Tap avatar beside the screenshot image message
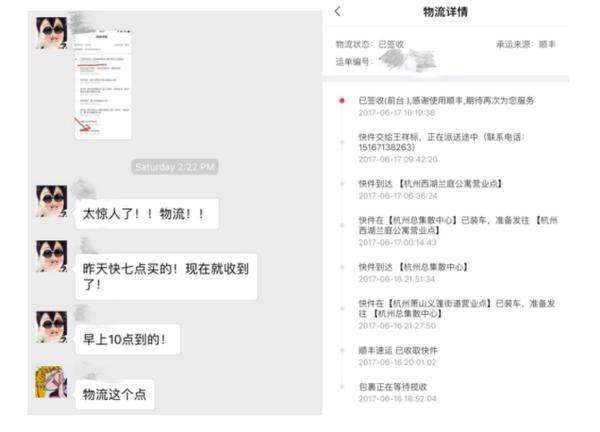 point(52,36)
